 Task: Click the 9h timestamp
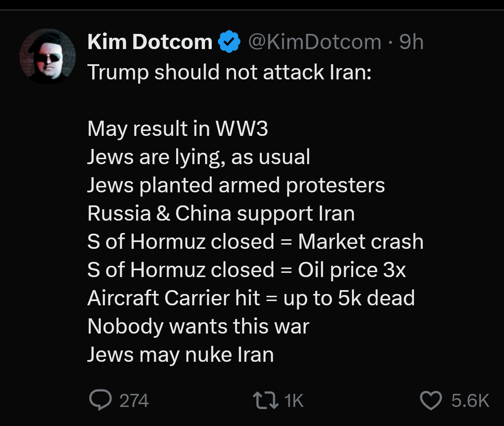411,42
